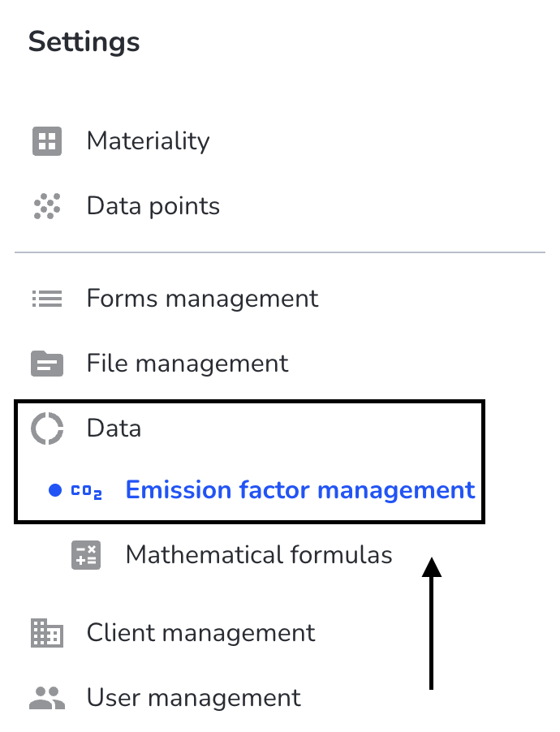Image resolution: width=560 pixels, height=732 pixels.
Task: Click the User management people icon
Action: coord(47,698)
